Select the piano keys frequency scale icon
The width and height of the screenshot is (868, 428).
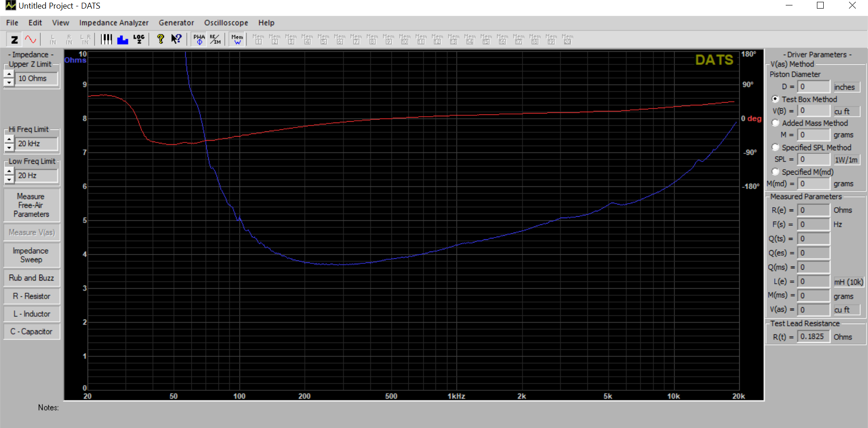point(107,39)
